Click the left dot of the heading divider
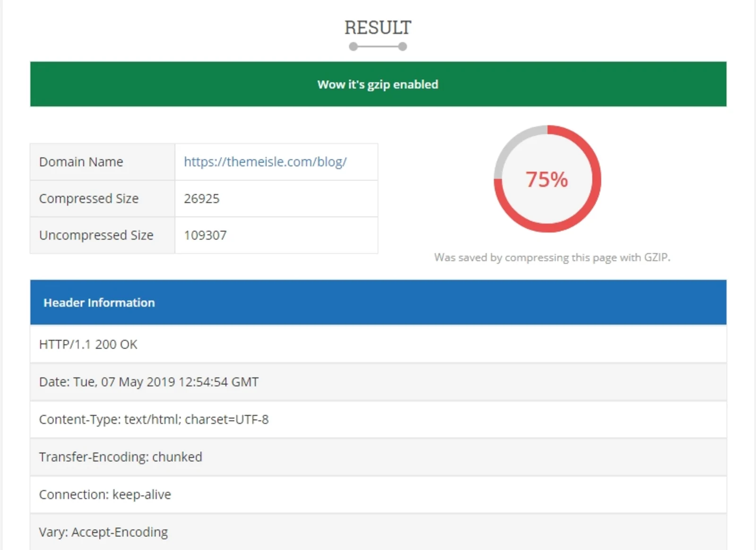The image size is (756, 550). 353,46
